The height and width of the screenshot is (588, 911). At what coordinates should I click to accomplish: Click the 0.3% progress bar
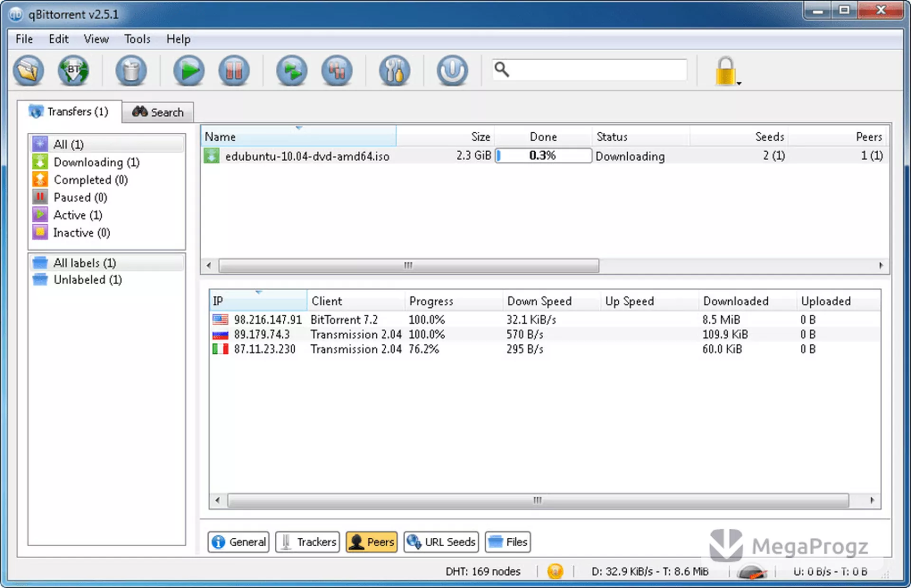[x=543, y=156]
